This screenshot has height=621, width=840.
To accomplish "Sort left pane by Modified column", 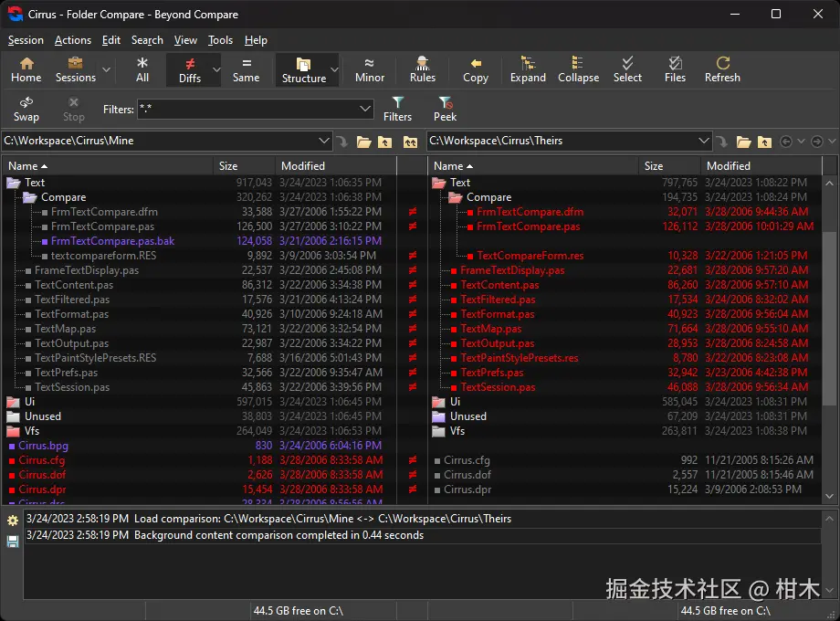I will pos(336,166).
